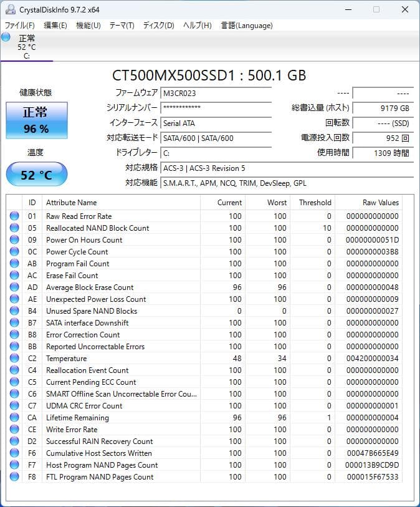The height and width of the screenshot is (507, 420).
Task: Click the ACS-3 | ACS-3 Revision 5 field
Action: click(x=287, y=168)
